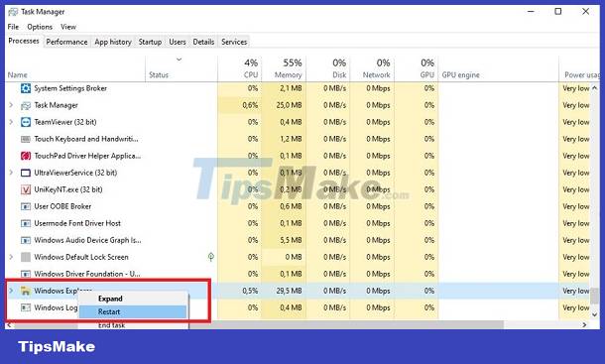Screen dimensions: 605x364
Task: Click the 5,5 MB memory value
Action: [x=292, y=240]
